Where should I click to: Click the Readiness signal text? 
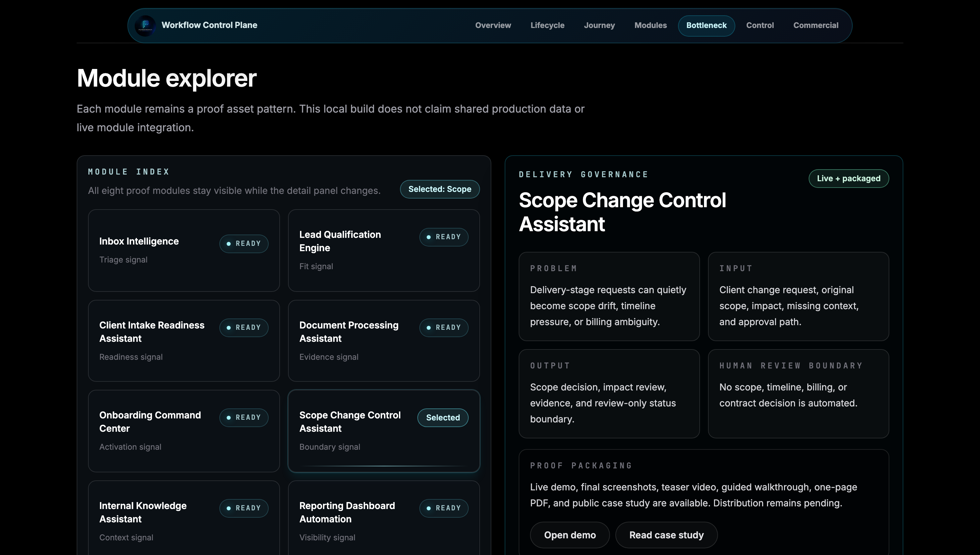tap(131, 357)
